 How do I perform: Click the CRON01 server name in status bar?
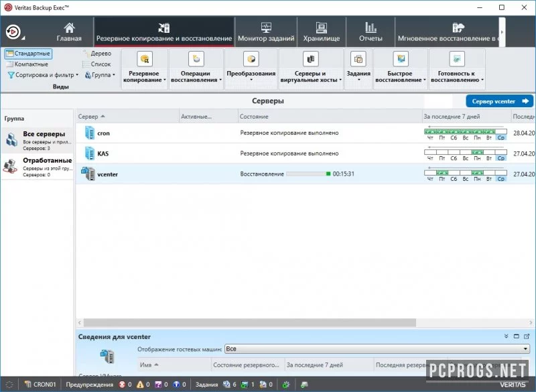(x=44, y=385)
